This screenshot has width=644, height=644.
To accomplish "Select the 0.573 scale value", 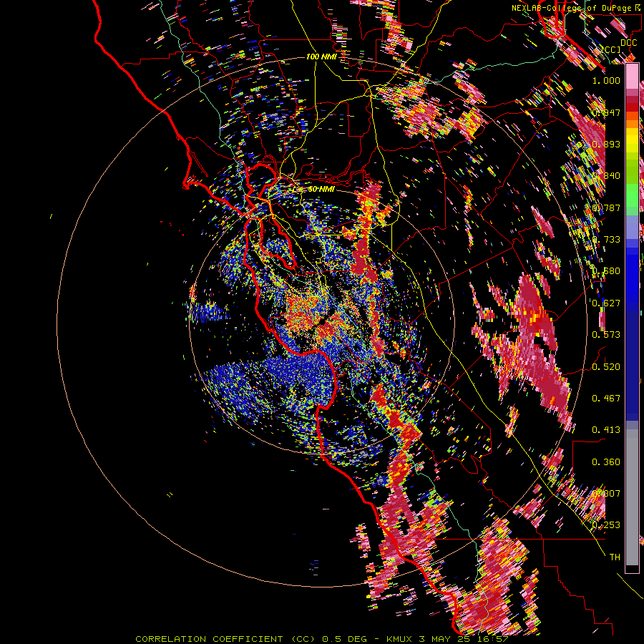I will click(606, 335).
